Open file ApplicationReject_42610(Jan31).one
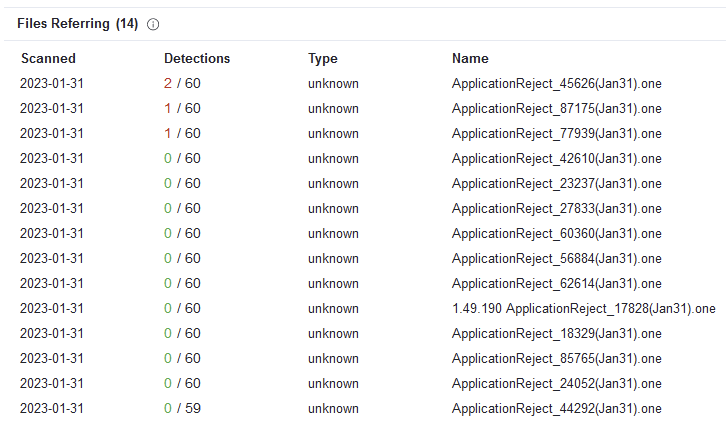The image size is (726, 425). [x=556, y=159]
